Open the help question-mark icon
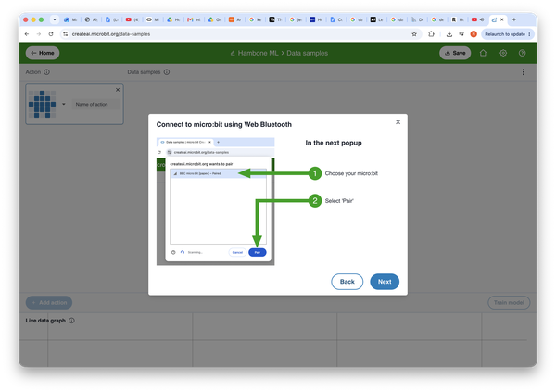 click(522, 53)
